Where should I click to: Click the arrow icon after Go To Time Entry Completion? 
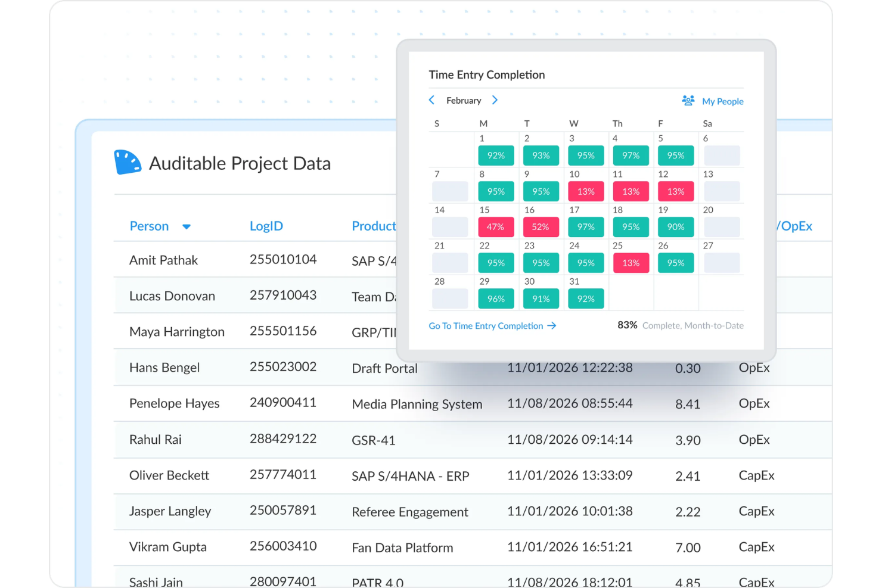[552, 326]
